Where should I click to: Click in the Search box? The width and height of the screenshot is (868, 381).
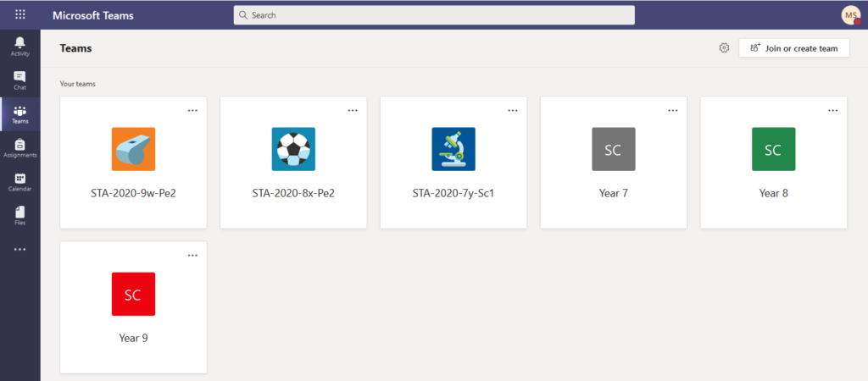pos(434,15)
